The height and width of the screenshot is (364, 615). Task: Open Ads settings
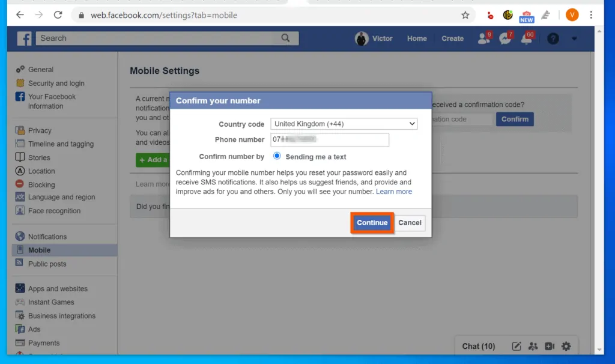(x=34, y=329)
